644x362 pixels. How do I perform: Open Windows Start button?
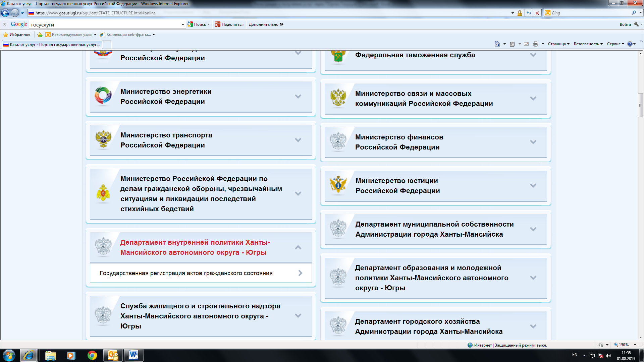pos(9,355)
